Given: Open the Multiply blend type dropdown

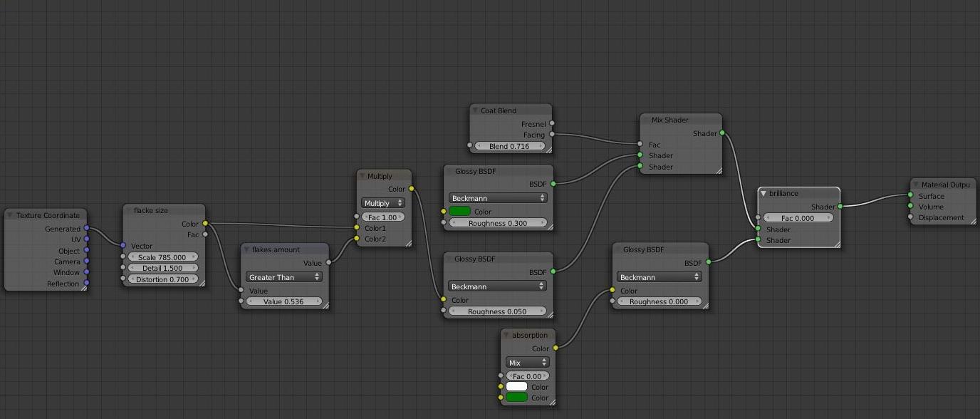Looking at the screenshot, I should click(382, 203).
